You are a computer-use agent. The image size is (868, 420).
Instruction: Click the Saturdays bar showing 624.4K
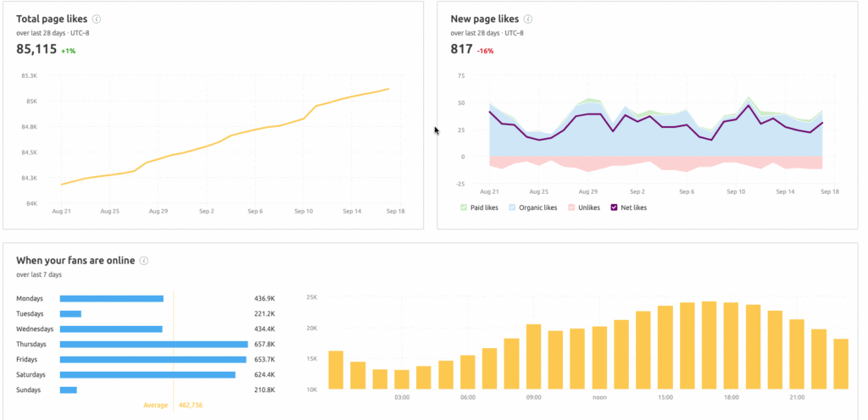click(147, 375)
